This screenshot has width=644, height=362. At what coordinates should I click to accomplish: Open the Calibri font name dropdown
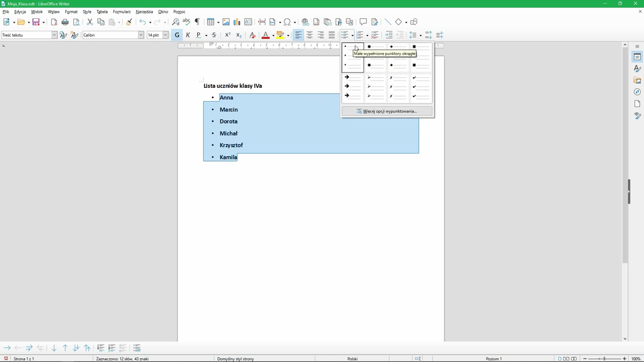141,35
